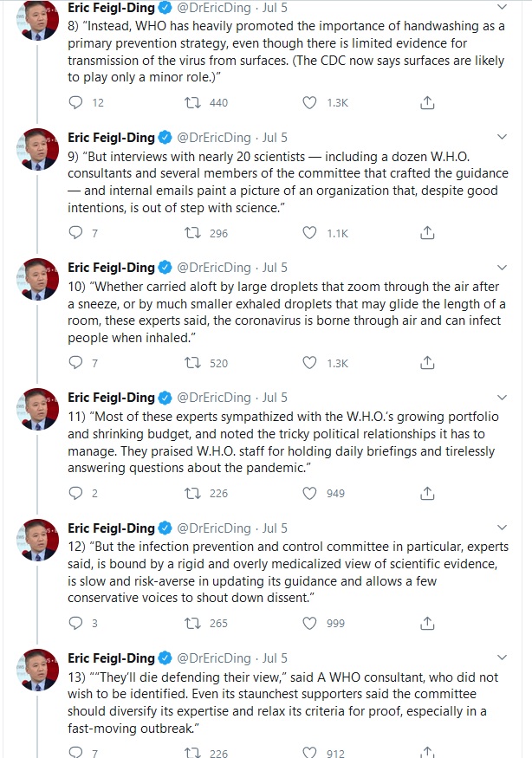The image size is (532, 758).
Task: Click the verified badge on tweet 13
Action: (164, 658)
